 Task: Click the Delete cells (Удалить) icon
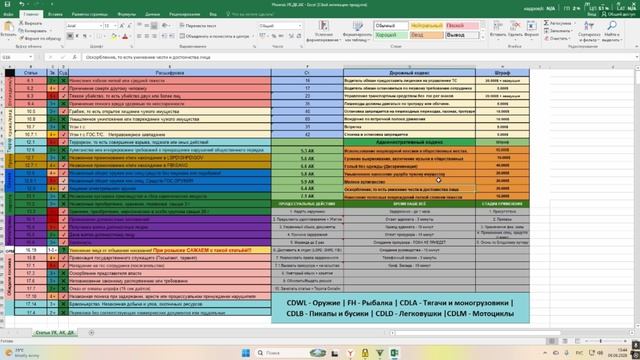click(515, 27)
